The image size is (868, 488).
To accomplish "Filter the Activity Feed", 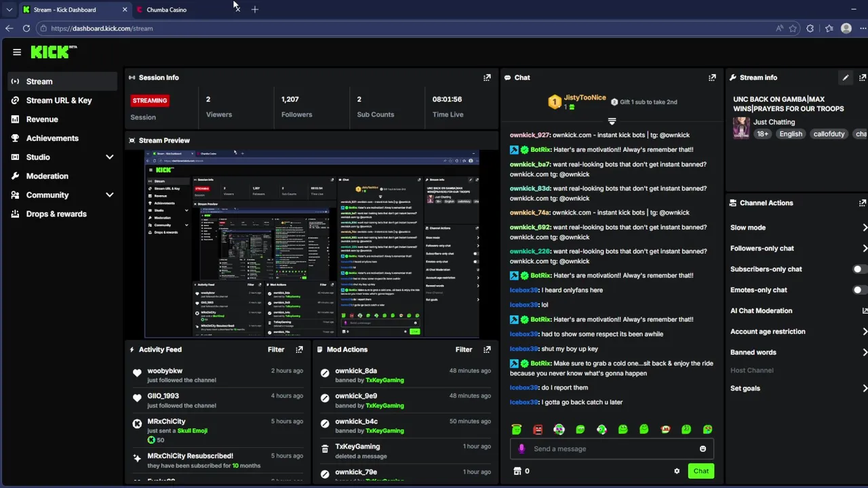I will click(x=276, y=350).
